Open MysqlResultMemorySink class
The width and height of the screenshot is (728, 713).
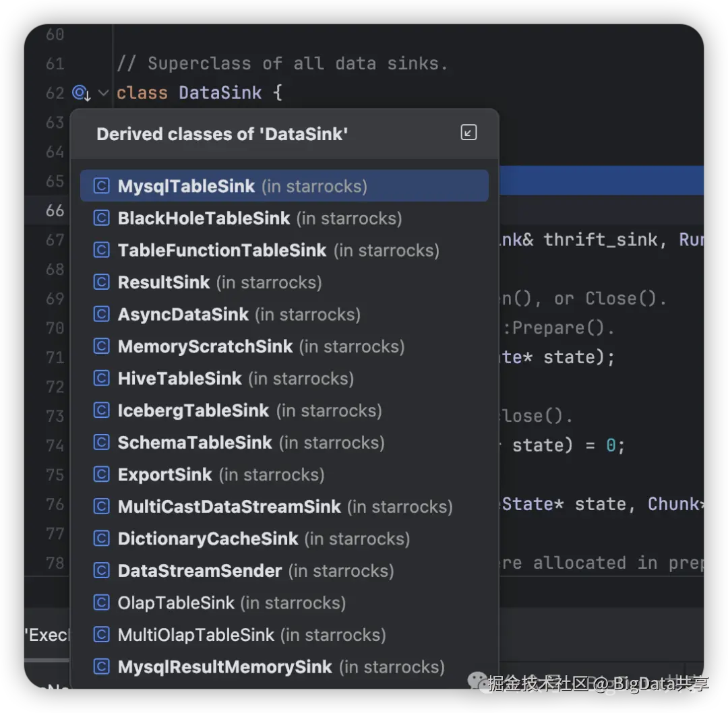[x=224, y=667]
